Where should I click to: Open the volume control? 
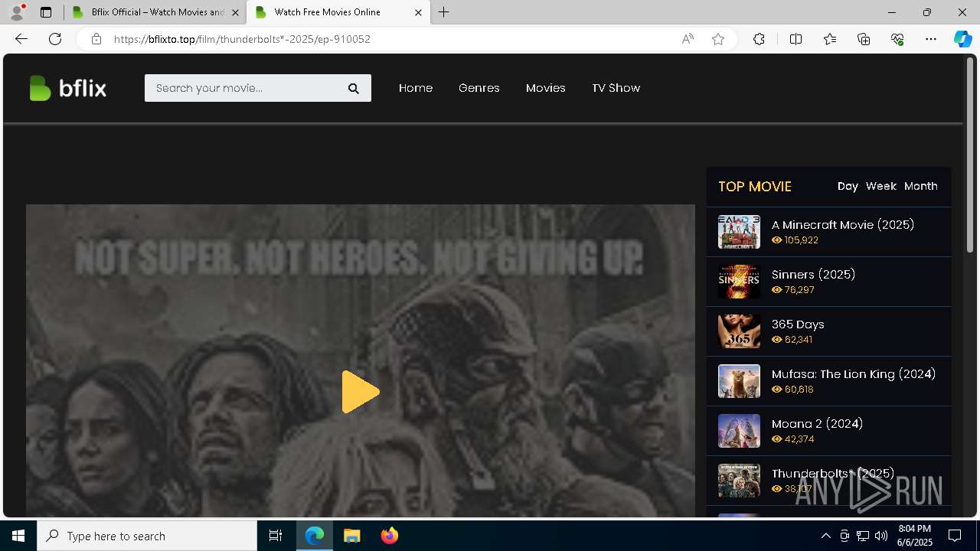click(881, 536)
